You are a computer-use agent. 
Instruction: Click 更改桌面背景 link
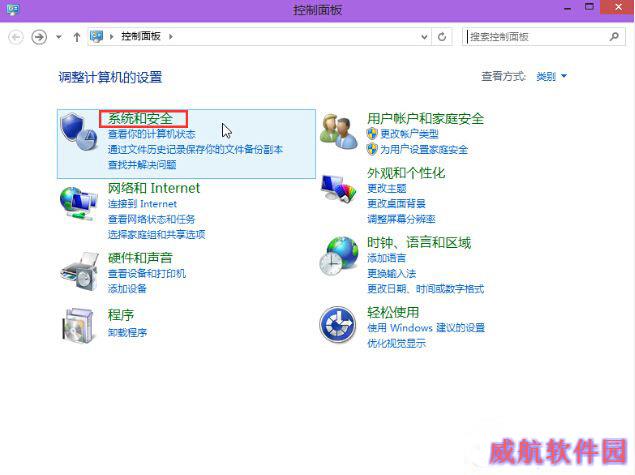pos(396,204)
